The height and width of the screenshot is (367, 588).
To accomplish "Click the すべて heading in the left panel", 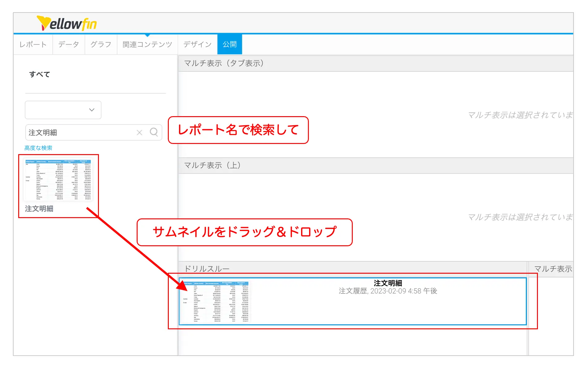I will (x=40, y=74).
